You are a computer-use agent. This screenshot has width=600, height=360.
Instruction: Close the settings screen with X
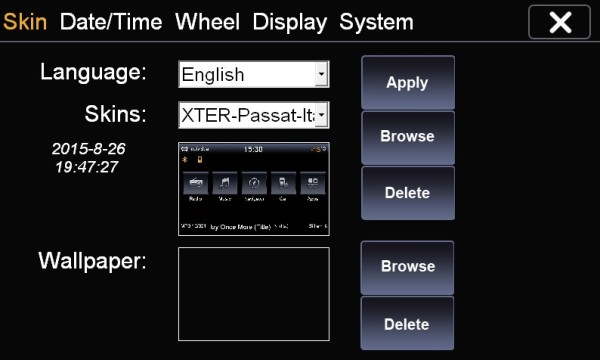[559, 22]
